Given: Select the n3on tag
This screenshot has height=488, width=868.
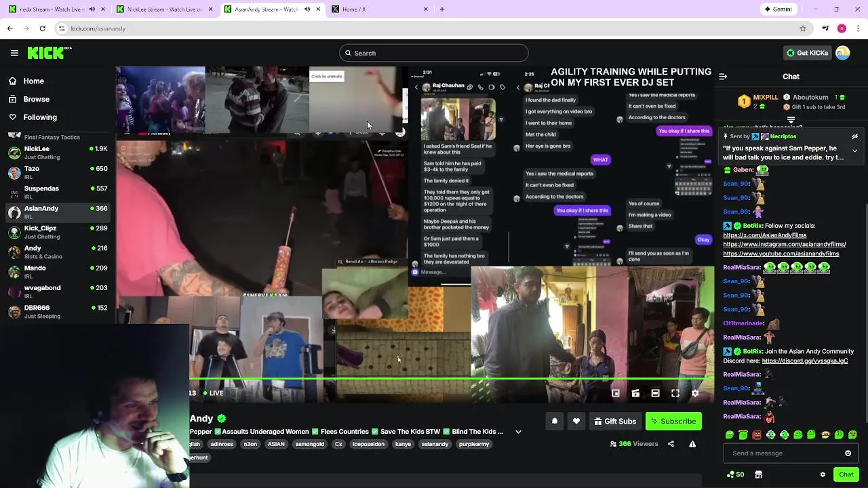Looking at the screenshot, I should click(x=250, y=444).
